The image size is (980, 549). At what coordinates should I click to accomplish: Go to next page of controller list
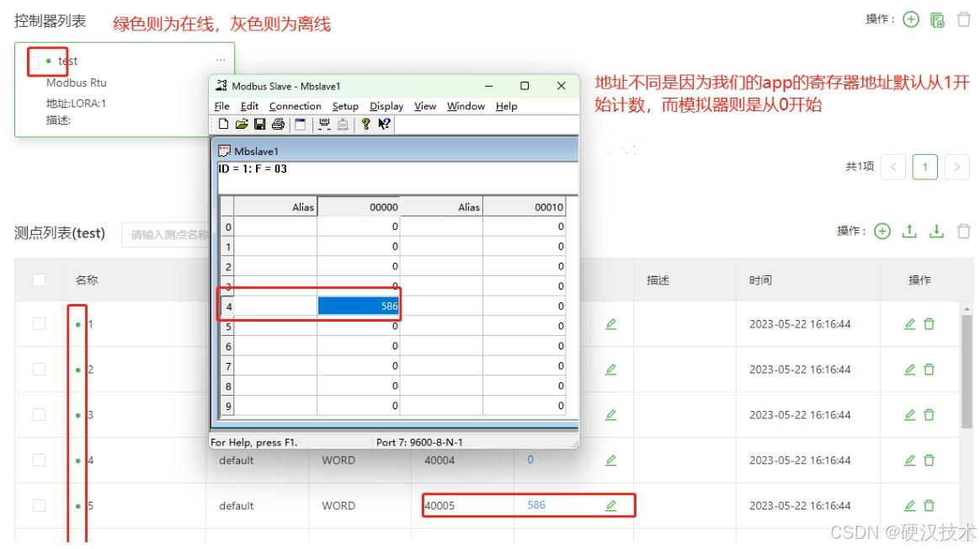(x=956, y=167)
